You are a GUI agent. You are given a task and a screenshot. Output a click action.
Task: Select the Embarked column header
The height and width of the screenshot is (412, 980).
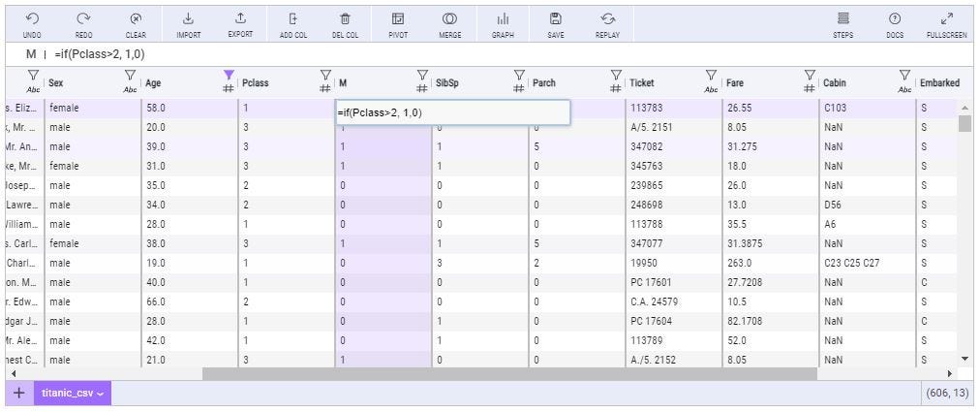point(940,82)
